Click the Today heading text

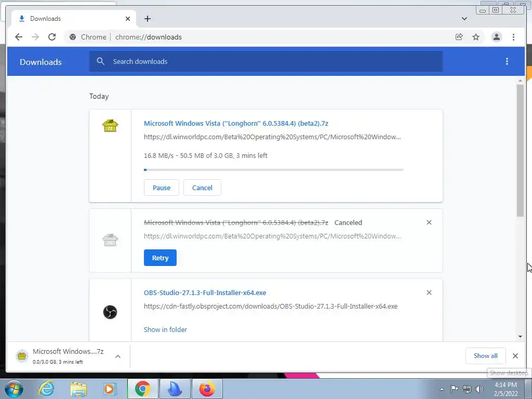click(x=99, y=96)
